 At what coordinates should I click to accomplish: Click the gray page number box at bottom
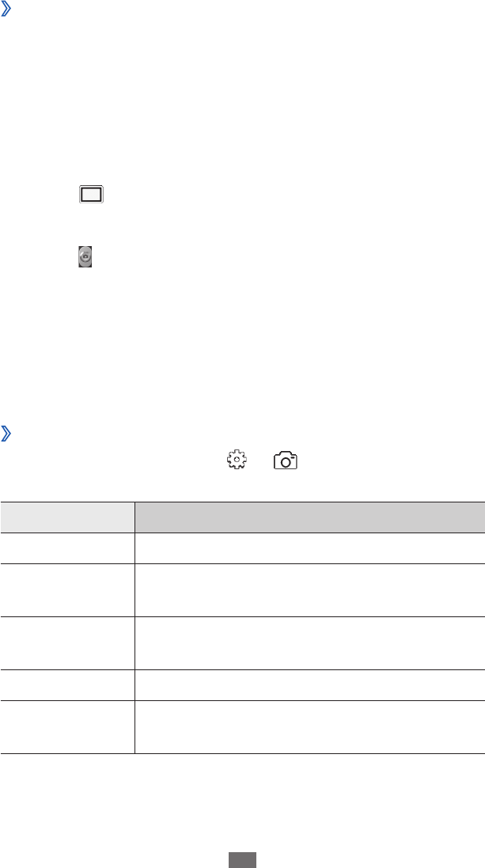click(242, 860)
